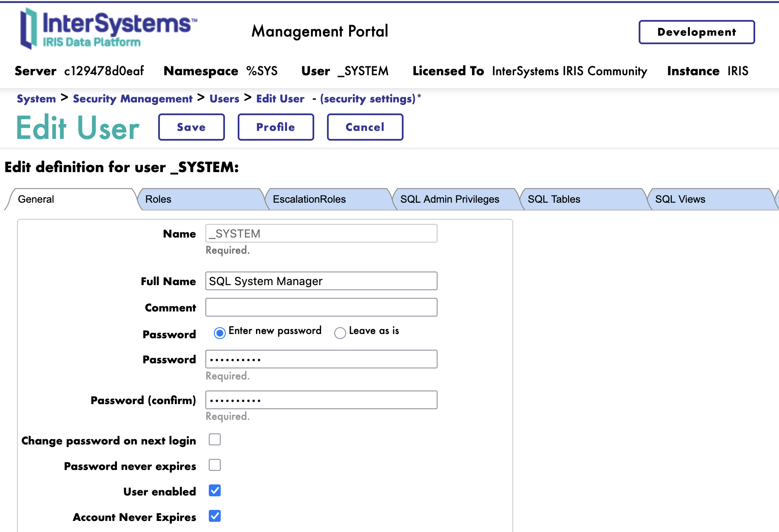The width and height of the screenshot is (779, 532).
Task: Click the Comment input field
Action: [321, 307]
